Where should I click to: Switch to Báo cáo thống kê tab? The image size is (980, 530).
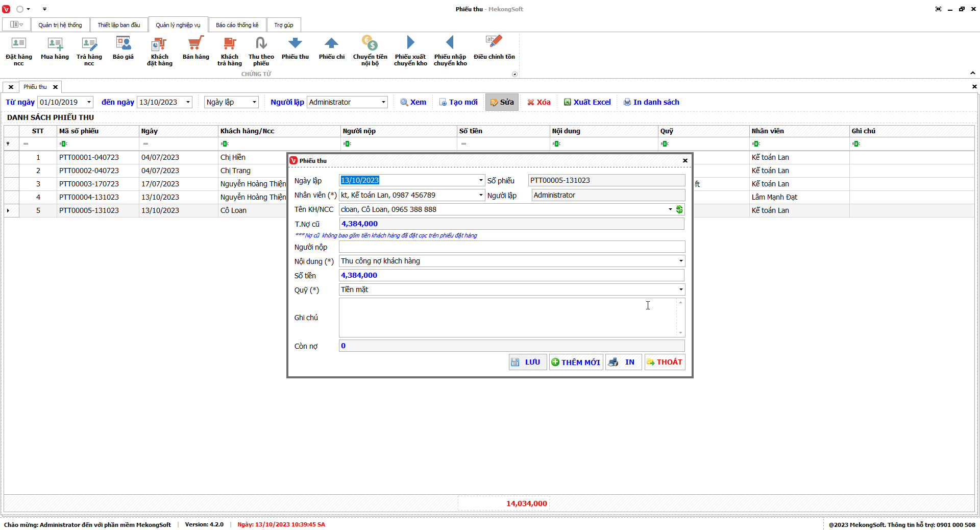click(x=237, y=25)
